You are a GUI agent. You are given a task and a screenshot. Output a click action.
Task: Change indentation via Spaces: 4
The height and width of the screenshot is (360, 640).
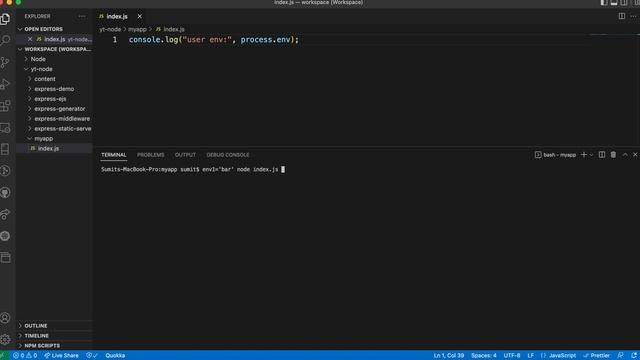(x=484, y=356)
